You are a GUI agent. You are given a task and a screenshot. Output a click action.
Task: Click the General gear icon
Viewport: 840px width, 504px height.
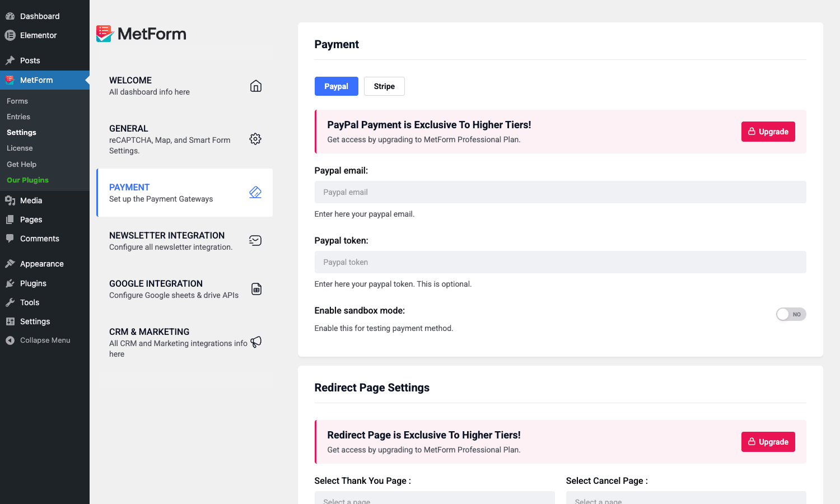tap(255, 139)
